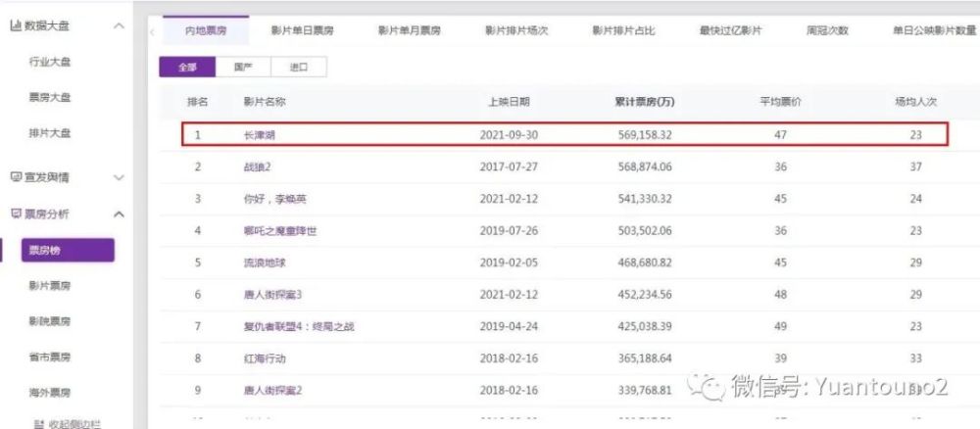This screenshot has width=980, height=429.
Task: Open the film 复仇者联盟4：终局之战
Action: click(x=299, y=326)
